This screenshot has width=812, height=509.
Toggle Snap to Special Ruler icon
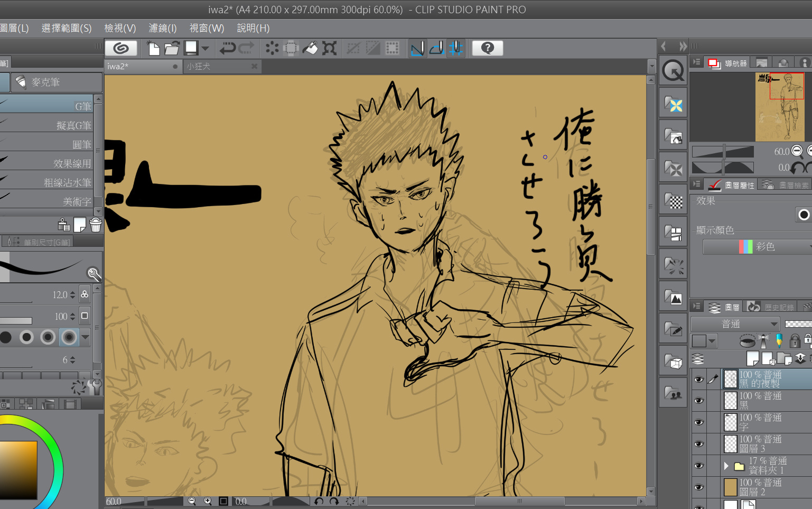click(x=436, y=49)
